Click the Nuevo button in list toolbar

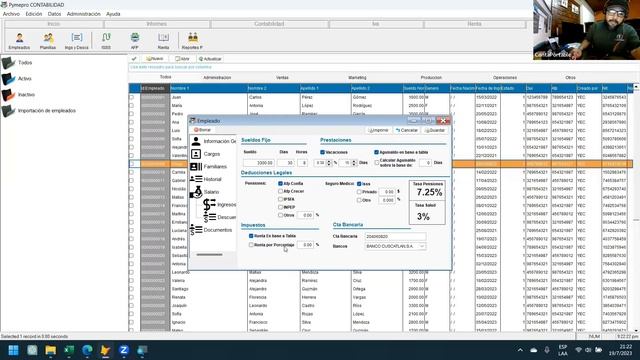[154, 59]
